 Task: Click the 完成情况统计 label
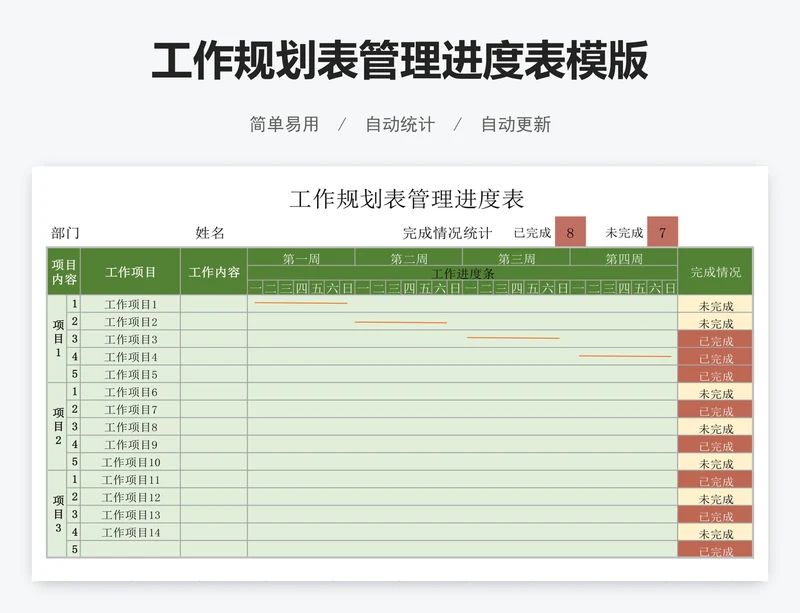coord(447,233)
